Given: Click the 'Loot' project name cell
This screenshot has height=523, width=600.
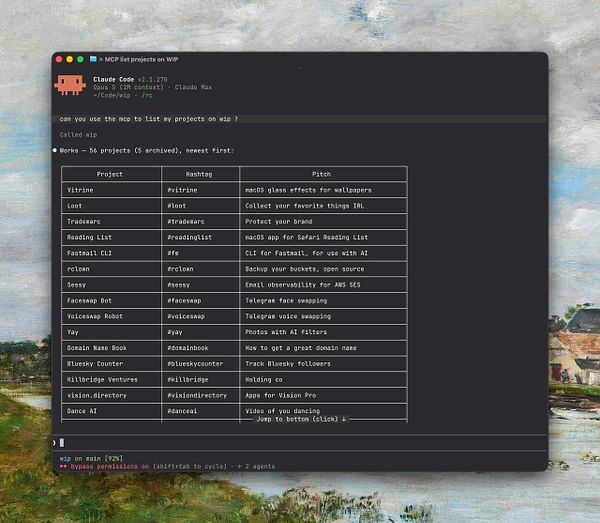Looking at the screenshot, I should tap(74, 206).
